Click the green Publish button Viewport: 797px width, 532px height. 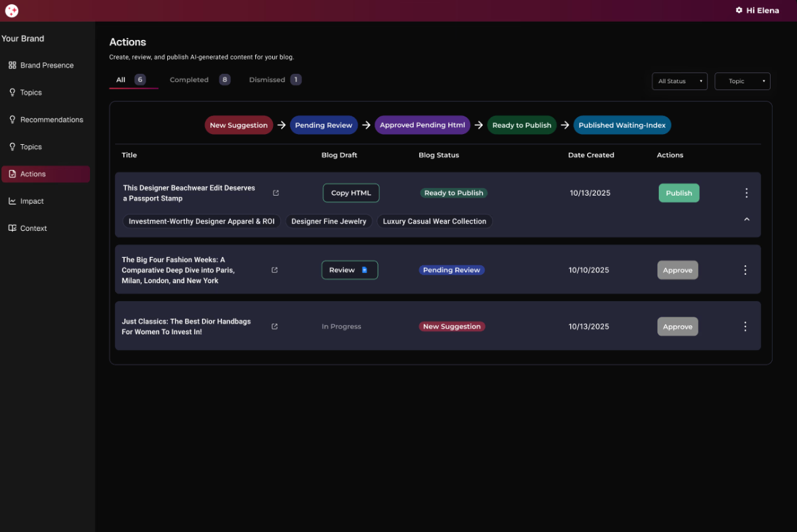678,193
